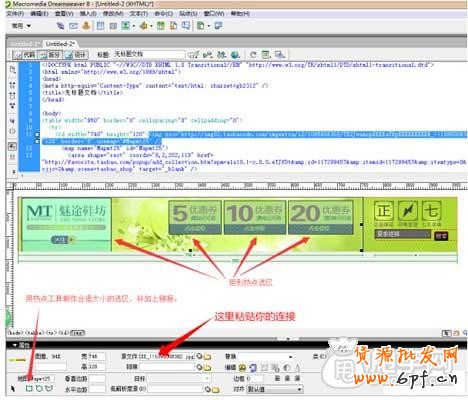
Task: Click the 链接 link field
Action: (167, 367)
